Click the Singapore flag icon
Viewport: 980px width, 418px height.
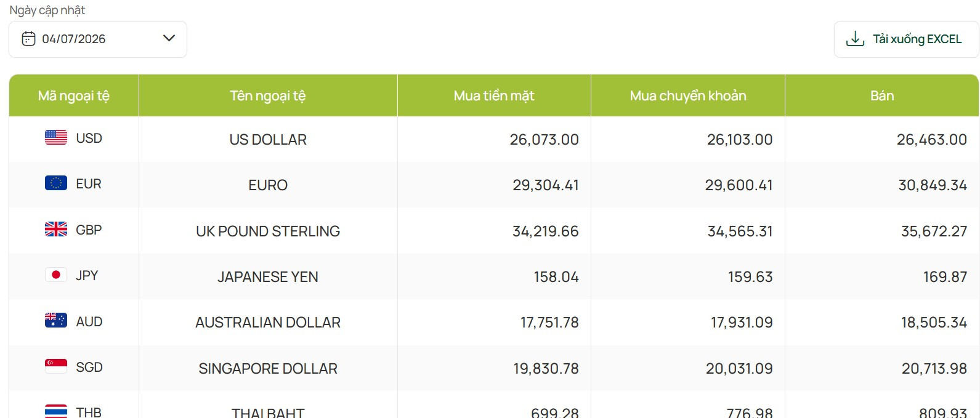point(56,367)
